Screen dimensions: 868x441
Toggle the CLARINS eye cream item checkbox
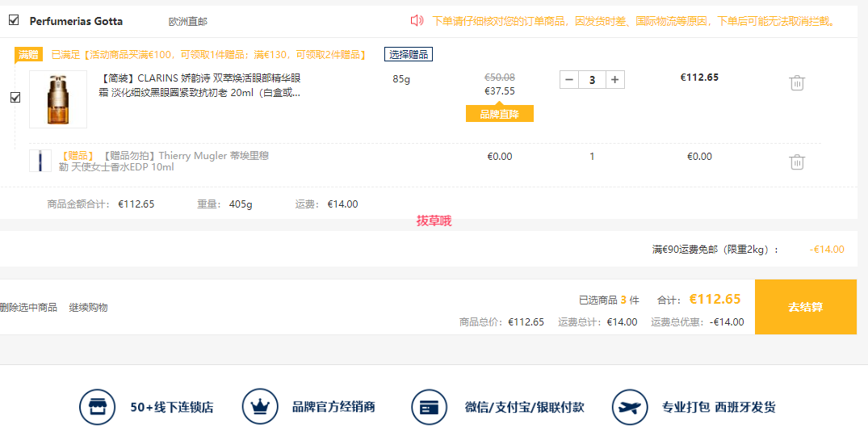point(15,98)
